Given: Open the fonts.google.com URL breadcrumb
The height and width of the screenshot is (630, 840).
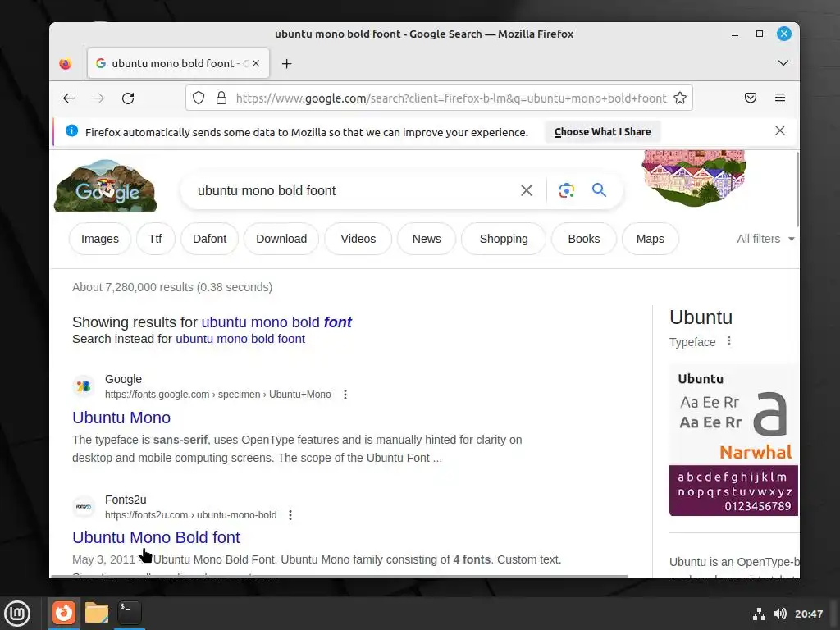Looking at the screenshot, I should tap(218, 395).
